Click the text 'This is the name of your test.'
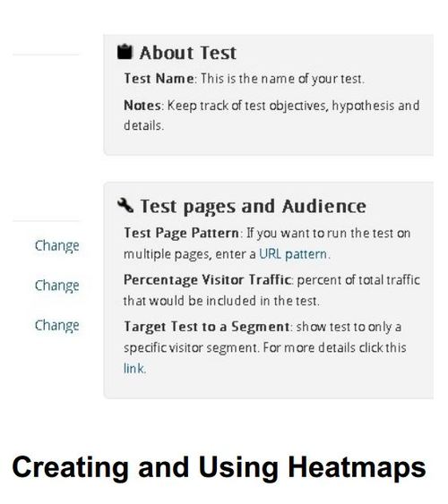This screenshot has height=504, width=448. coord(283,79)
